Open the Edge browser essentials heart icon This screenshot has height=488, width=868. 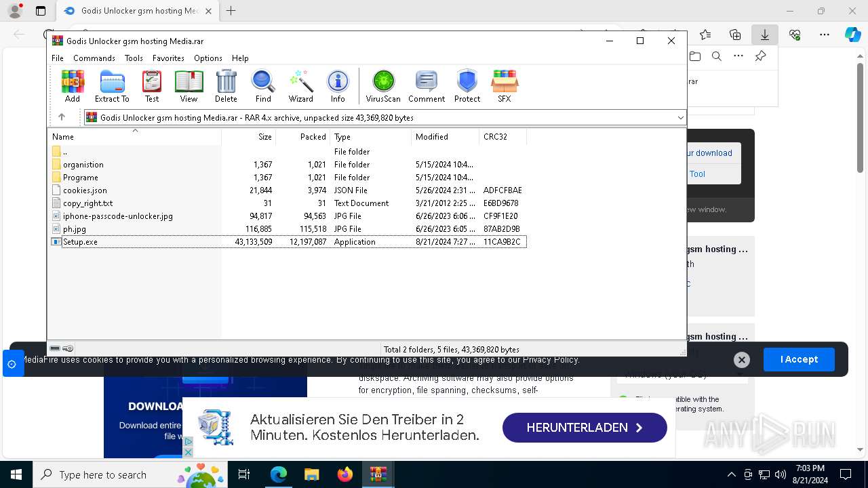coord(795,35)
